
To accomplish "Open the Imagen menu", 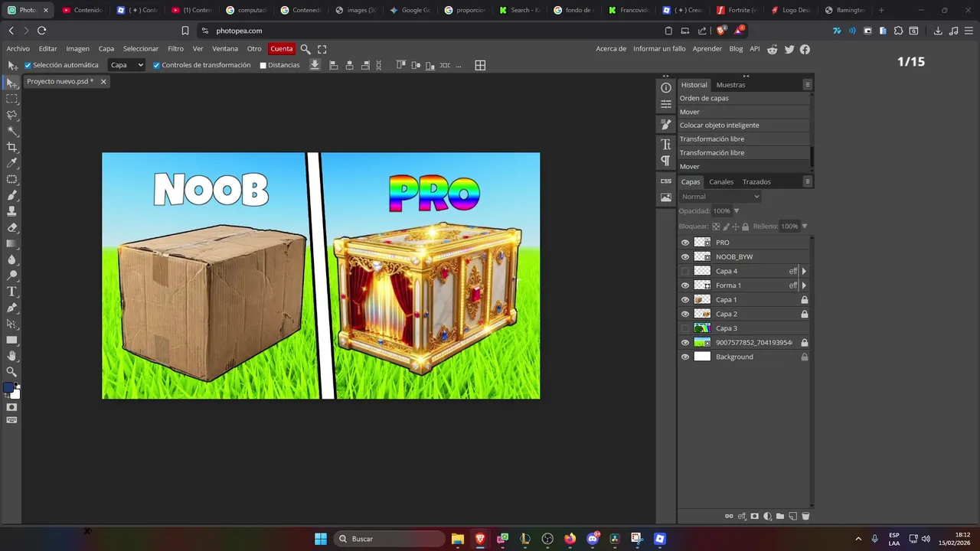I will coord(77,49).
